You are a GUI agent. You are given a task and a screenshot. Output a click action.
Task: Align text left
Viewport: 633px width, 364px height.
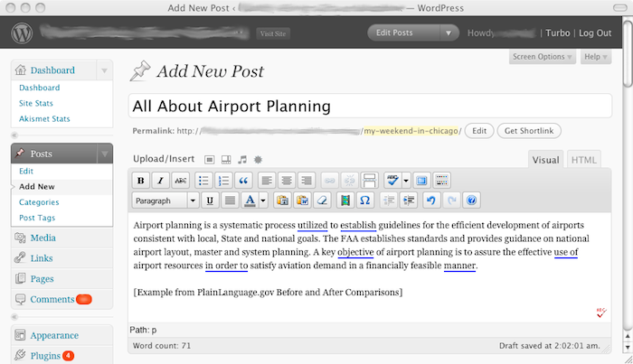tap(267, 181)
